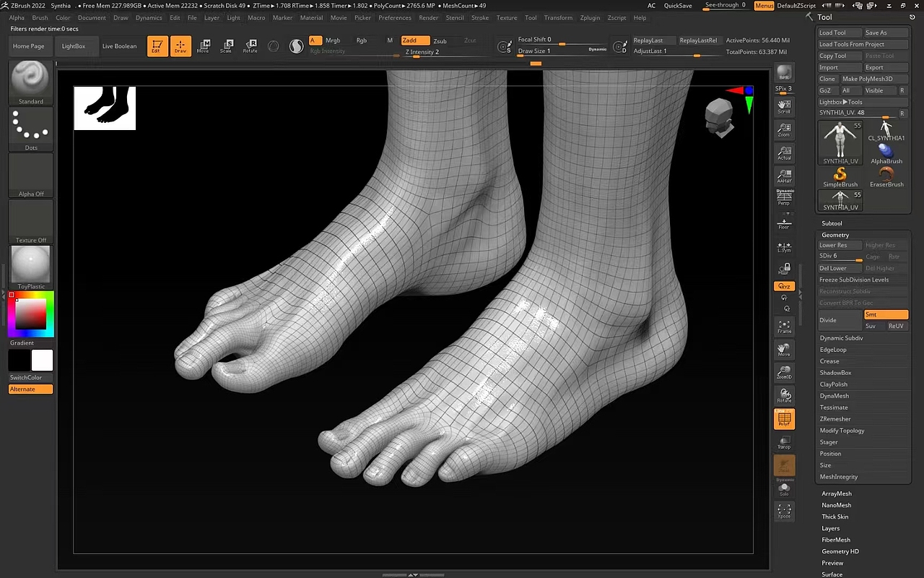Adjust the SDiv subdivision level slider
This screenshot has height=578, width=924.
(x=840, y=256)
